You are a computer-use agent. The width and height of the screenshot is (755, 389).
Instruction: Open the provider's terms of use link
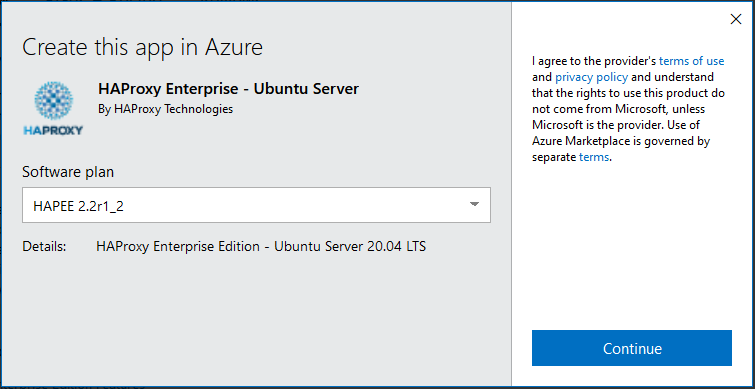click(691, 61)
